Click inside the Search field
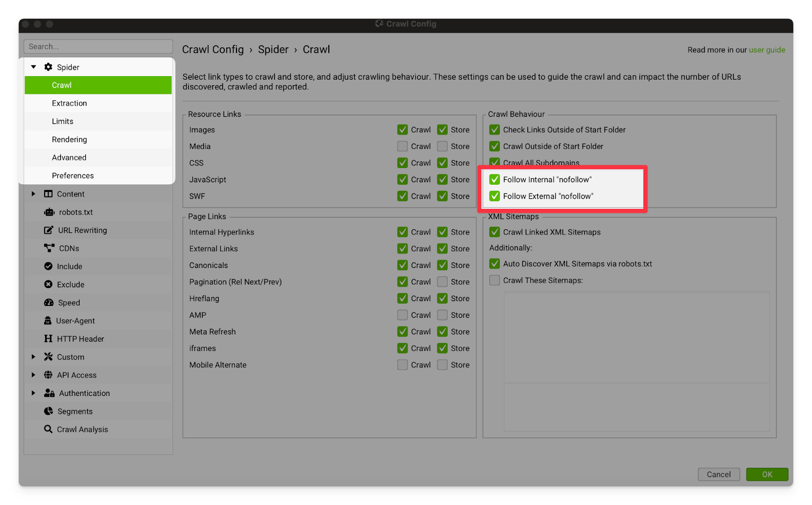Image resolution: width=812 pixels, height=505 pixels. tap(98, 46)
